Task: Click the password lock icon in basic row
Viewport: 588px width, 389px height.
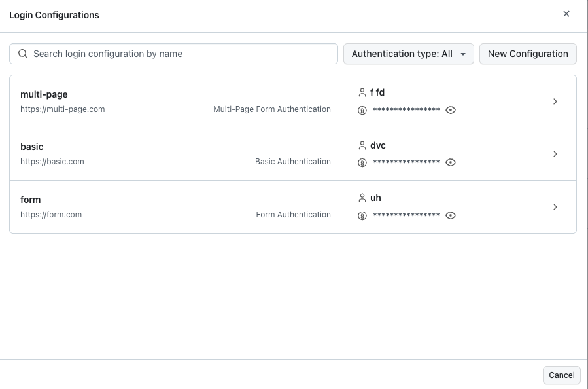Action: click(x=362, y=162)
